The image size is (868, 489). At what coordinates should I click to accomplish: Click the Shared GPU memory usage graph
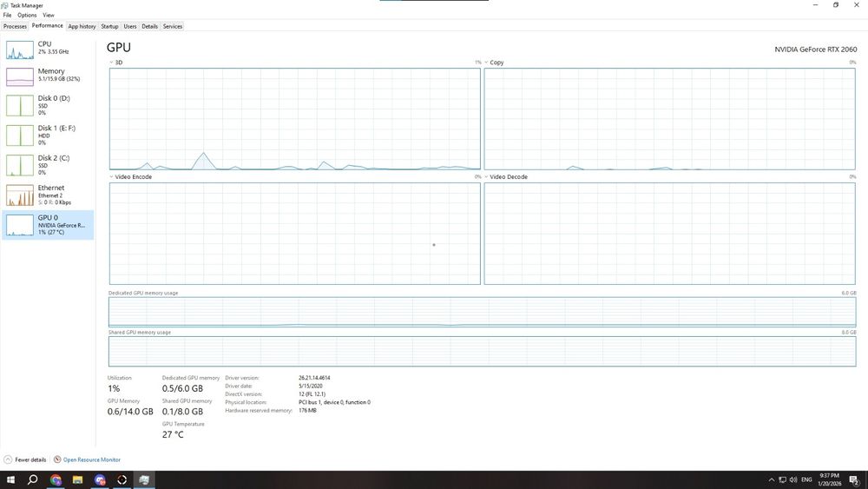click(x=482, y=351)
